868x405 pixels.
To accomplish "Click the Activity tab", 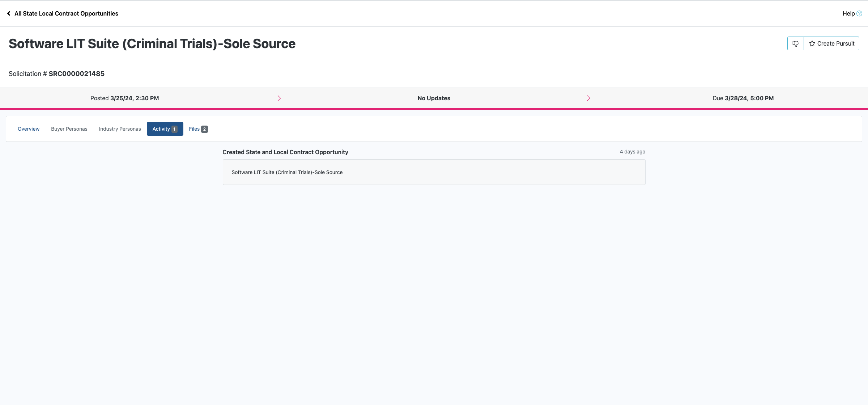I will (x=161, y=129).
